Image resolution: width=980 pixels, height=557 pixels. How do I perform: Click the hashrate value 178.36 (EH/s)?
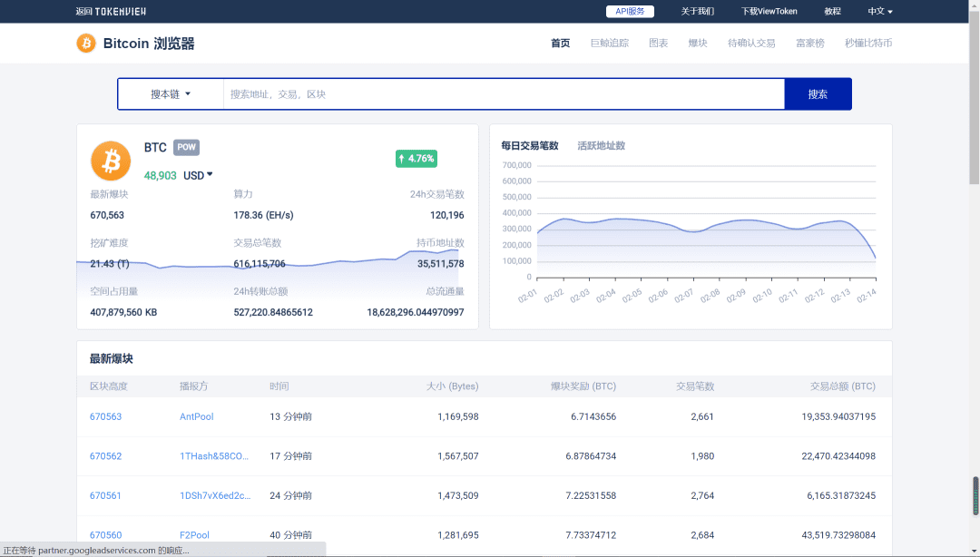click(263, 215)
